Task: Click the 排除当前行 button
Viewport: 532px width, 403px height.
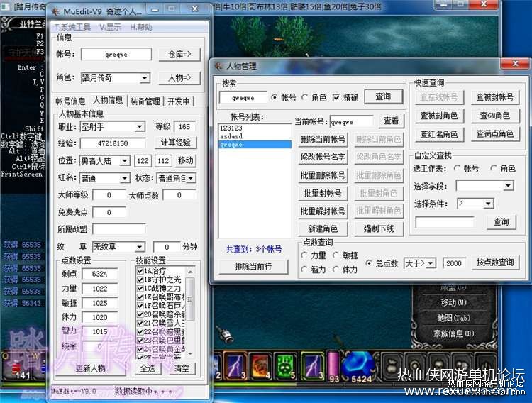Action: (x=253, y=267)
